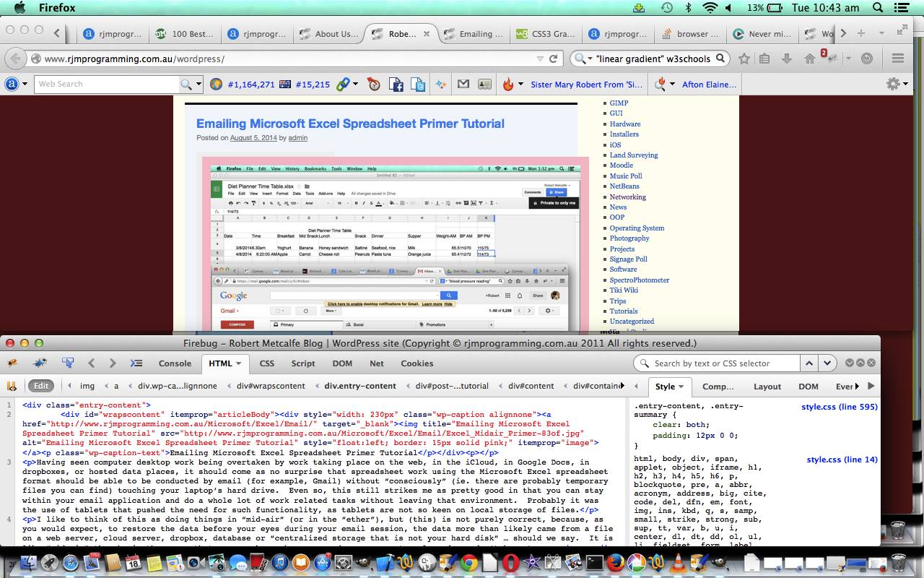Open the bookmarks list icon

pyautogui.click(x=764, y=59)
